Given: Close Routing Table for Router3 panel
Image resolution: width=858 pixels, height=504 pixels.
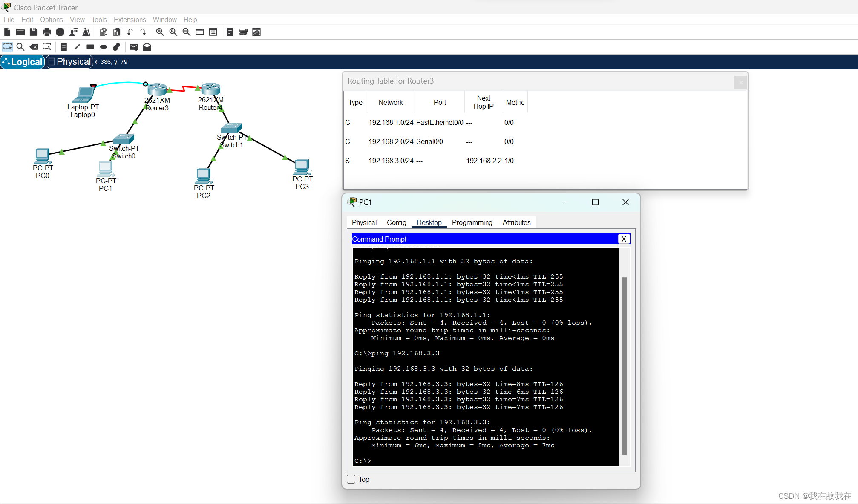Looking at the screenshot, I should [741, 82].
